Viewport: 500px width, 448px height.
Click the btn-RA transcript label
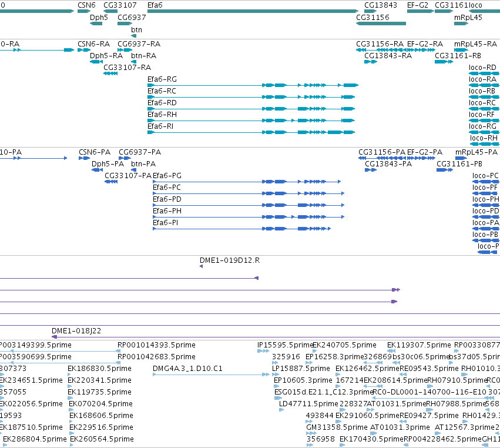(x=143, y=55)
